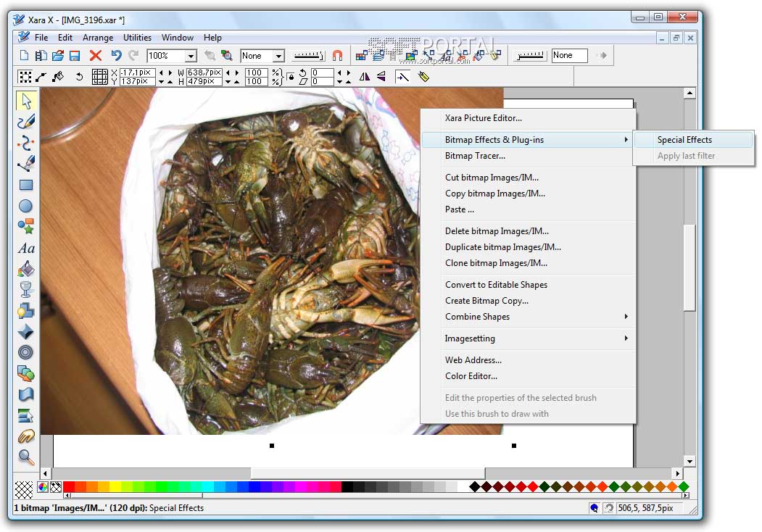
Task: Select the Text tool in the toolbox
Action: tap(26, 248)
